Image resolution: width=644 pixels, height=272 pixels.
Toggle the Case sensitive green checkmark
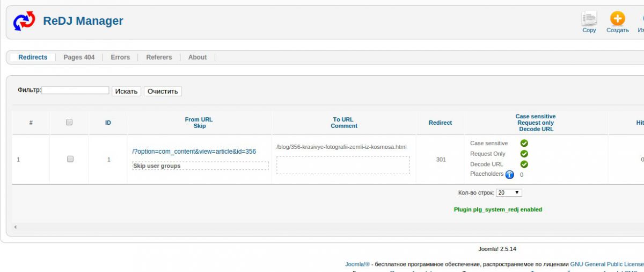pos(524,144)
